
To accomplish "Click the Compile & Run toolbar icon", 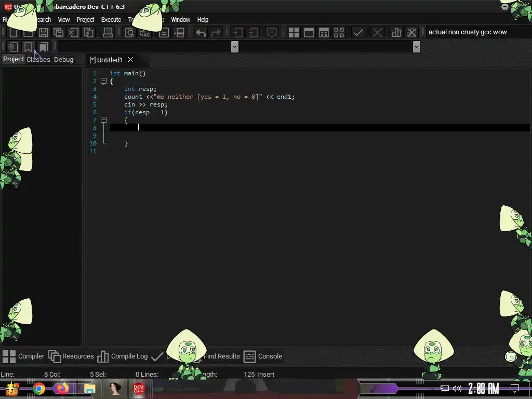I will (324, 33).
